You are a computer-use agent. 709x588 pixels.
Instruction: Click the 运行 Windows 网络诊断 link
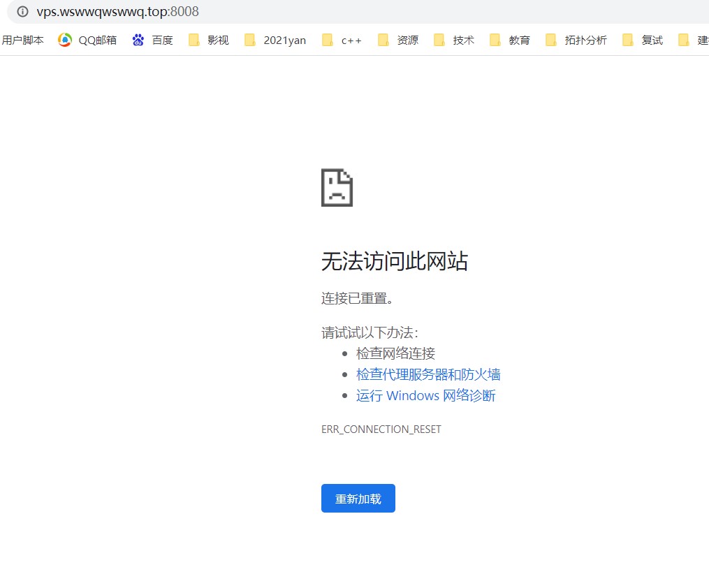426,395
